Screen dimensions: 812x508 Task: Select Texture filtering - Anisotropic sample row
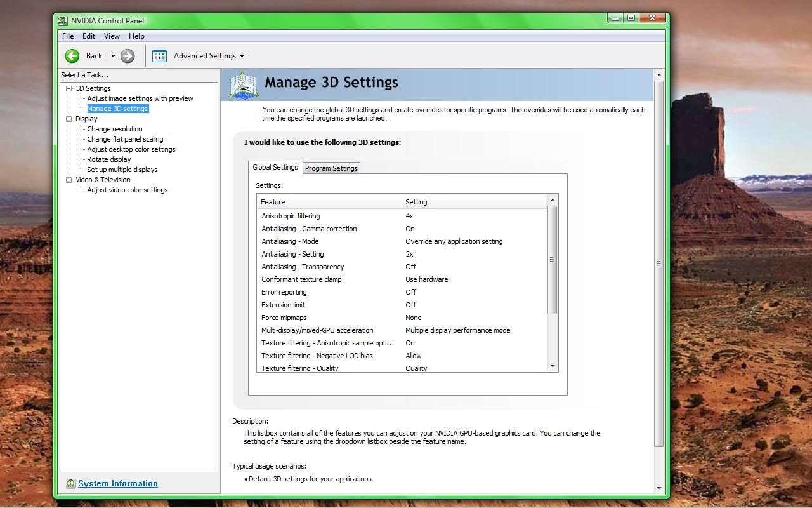pos(402,343)
